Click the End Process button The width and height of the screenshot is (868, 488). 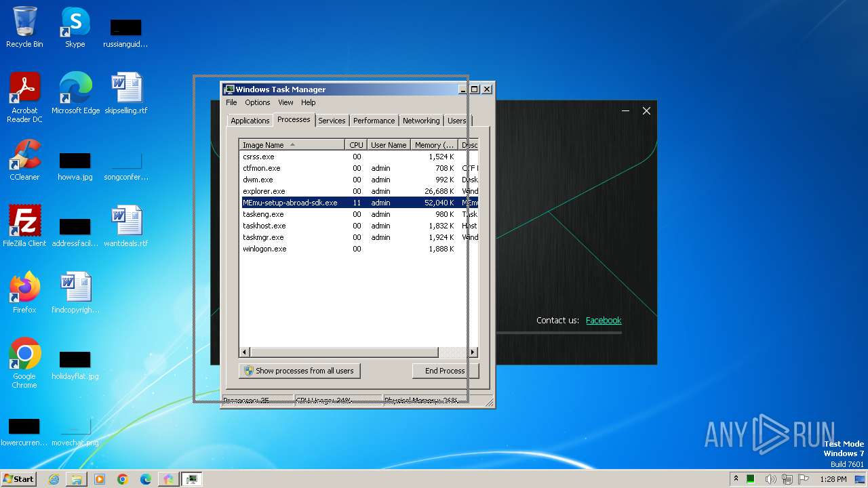(445, 371)
